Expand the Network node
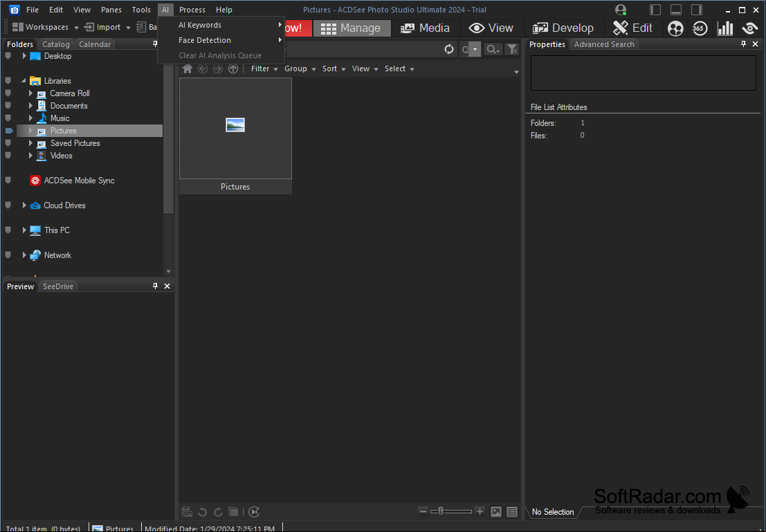The width and height of the screenshot is (766, 532). point(24,255)
